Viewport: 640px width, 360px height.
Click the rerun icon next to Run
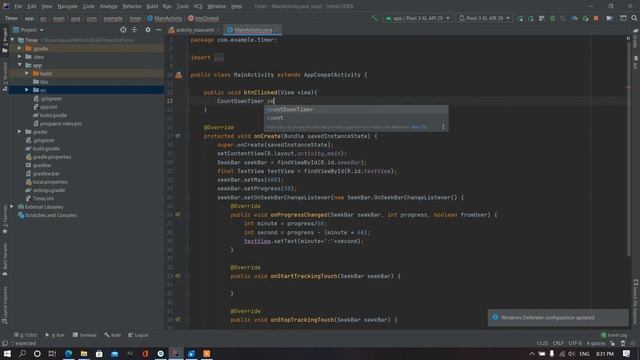[x=531, y=18]
